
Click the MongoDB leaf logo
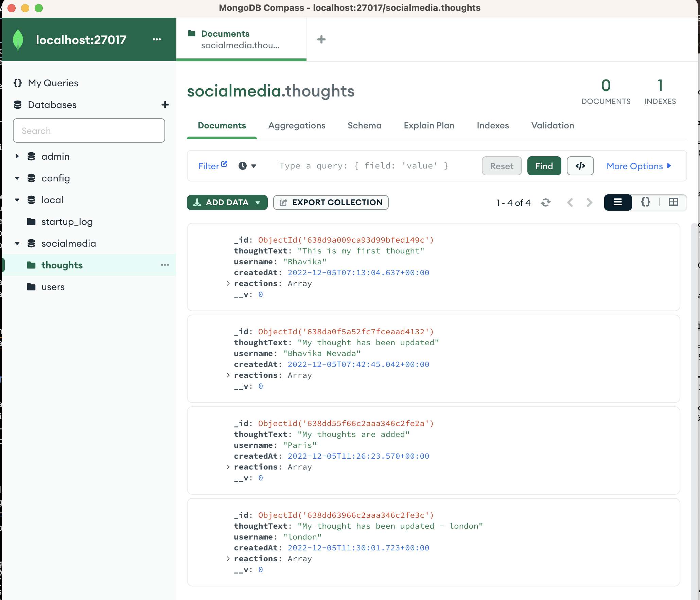[x=18, y=39]
